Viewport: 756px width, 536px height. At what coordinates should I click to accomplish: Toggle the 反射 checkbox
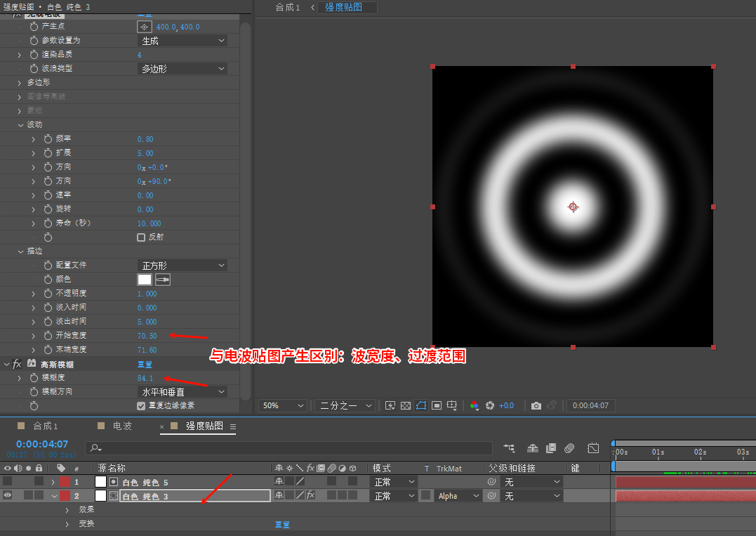pyautogui.click(x=141, y=237)
